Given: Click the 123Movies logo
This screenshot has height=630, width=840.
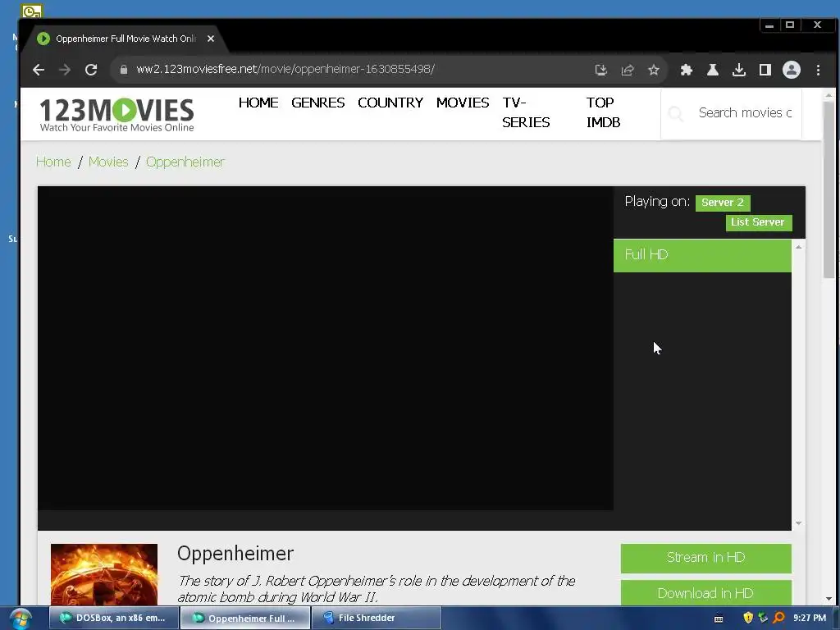Looking at the screenshot, I should [x=116, y=114].
